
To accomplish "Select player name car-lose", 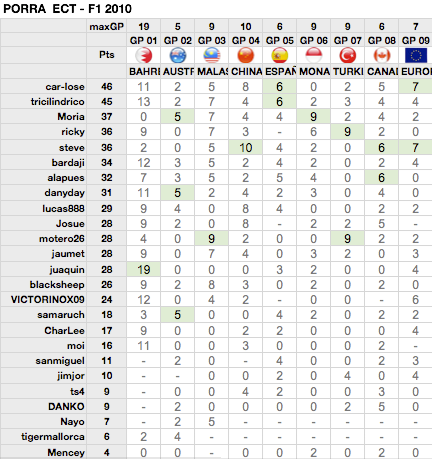I will tap(65, 87).
